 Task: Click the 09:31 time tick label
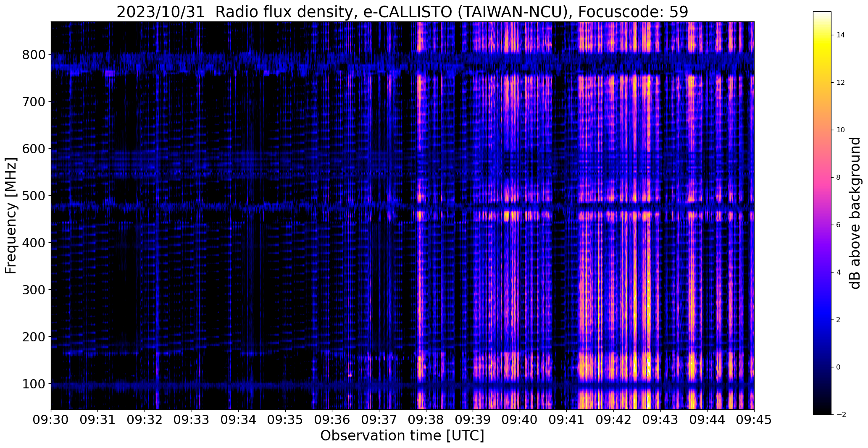[98, 420]
